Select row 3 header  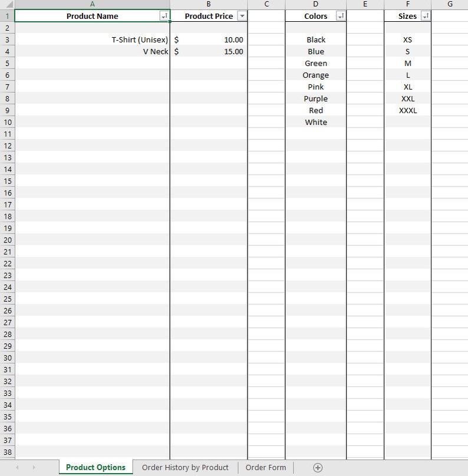[x=7, y=40]
